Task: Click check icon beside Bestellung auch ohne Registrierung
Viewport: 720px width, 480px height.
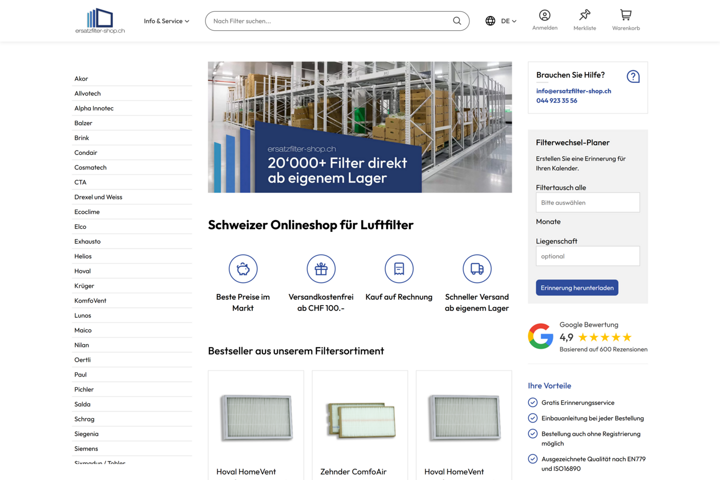Action: click(533, 434)
